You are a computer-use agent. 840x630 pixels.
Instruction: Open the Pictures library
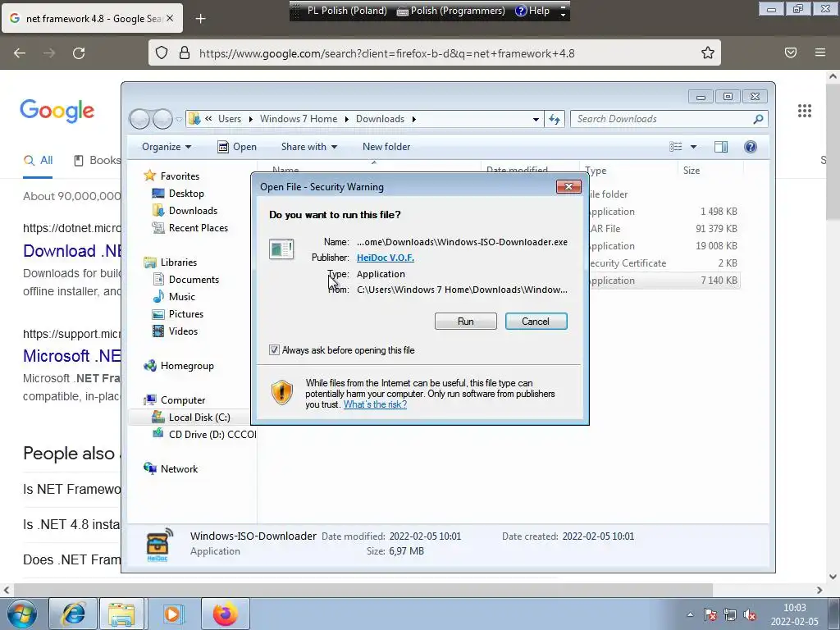(x=186, y=313)
